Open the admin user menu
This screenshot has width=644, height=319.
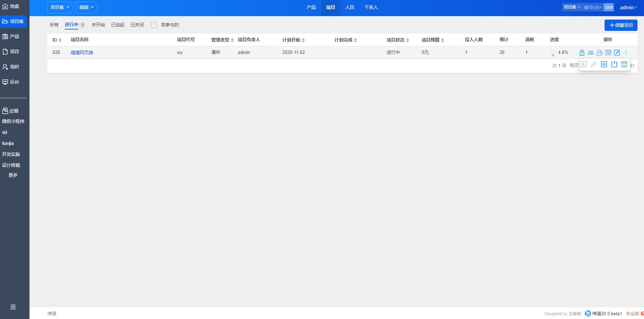[628, 7]
